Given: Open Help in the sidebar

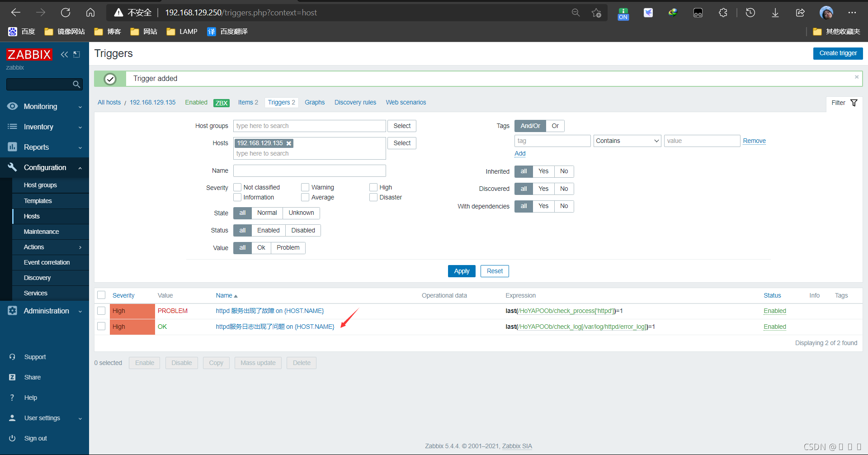Looking at the screenshot, I should click(x=30, y=398).
